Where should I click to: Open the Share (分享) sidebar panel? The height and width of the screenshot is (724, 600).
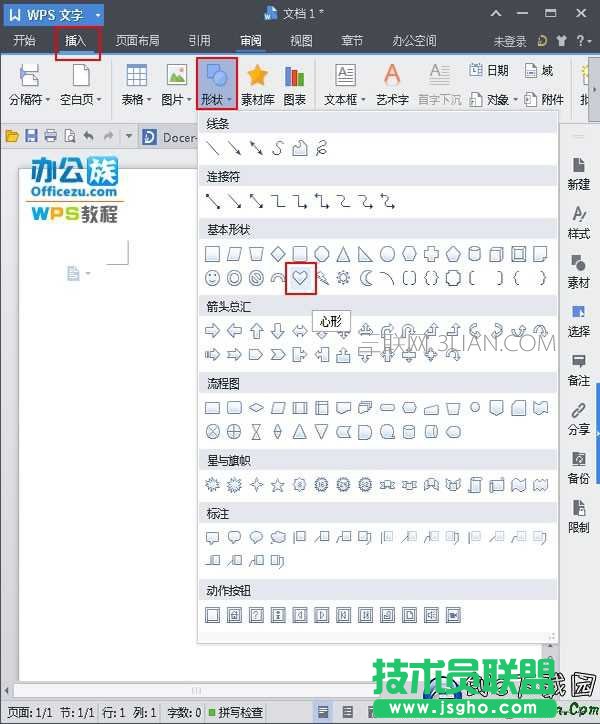(578, 419)
